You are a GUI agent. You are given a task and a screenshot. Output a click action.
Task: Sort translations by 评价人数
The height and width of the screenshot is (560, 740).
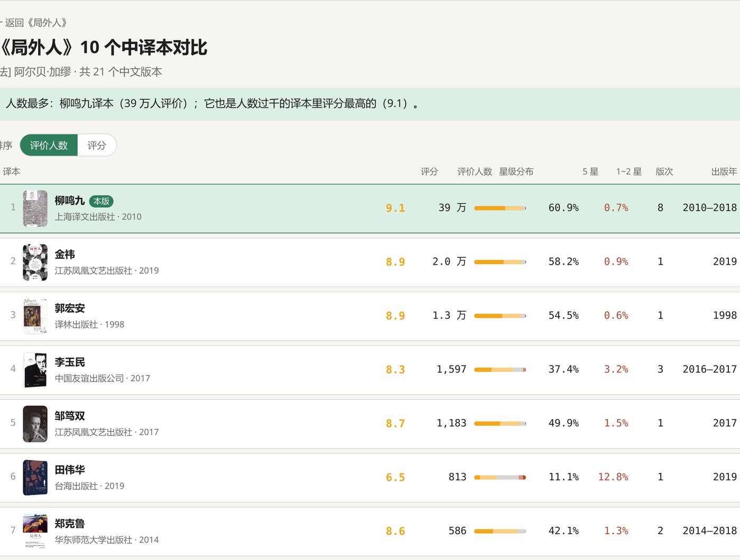(x=49, y=145)
